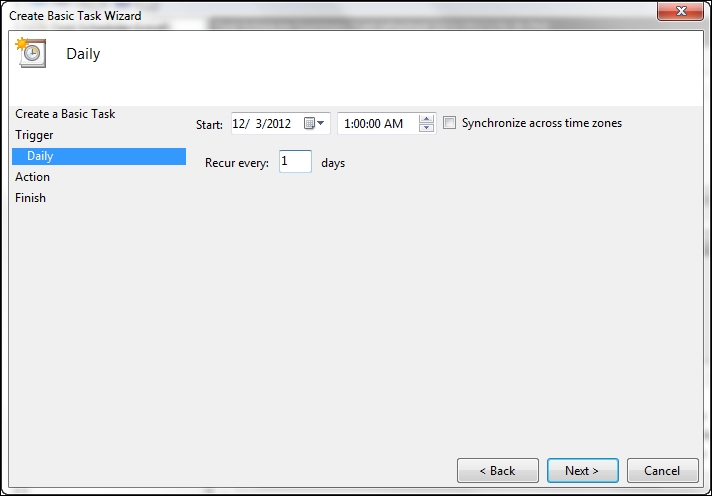Decrease start time with down arrow
Viewport: 712px width, 496px height.
426,128
